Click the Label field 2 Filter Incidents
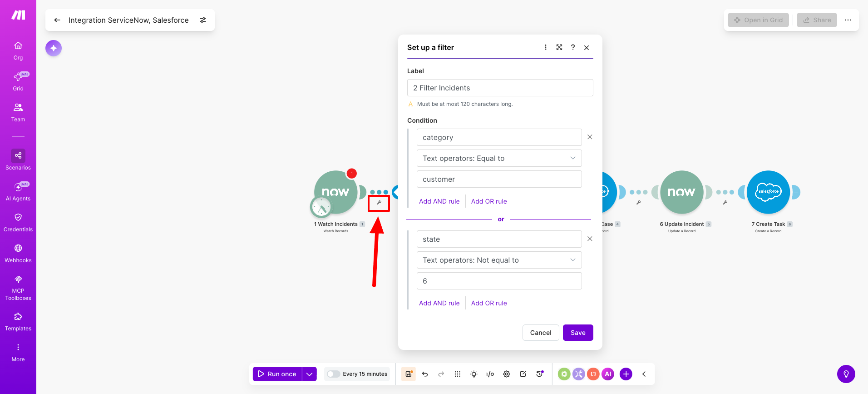Viewport: 868px width, 394px height. coord(500,88)
